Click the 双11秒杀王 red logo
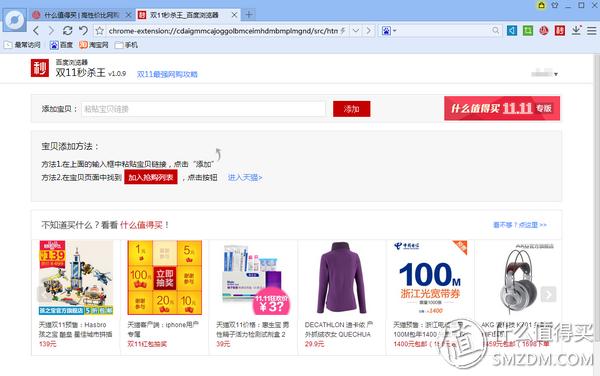 (x=40, y=68)
